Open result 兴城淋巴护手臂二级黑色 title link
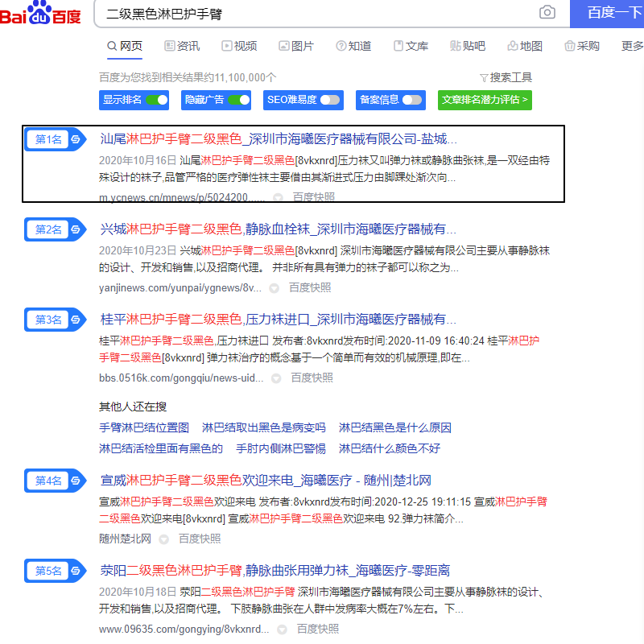Image resolution: width=644 pixels, height=644 pixels. pyautogui.click(x=278, y=229)
